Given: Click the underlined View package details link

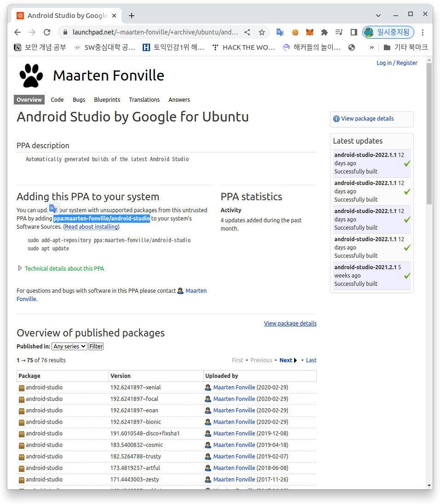Looking at the screenshot, I should coord(290,324).
